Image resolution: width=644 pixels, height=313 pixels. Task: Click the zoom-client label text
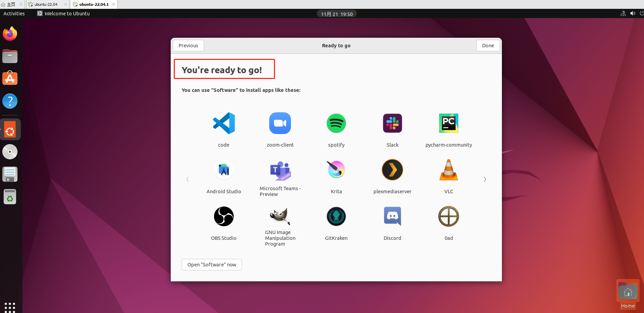click(x=280, y=145)
